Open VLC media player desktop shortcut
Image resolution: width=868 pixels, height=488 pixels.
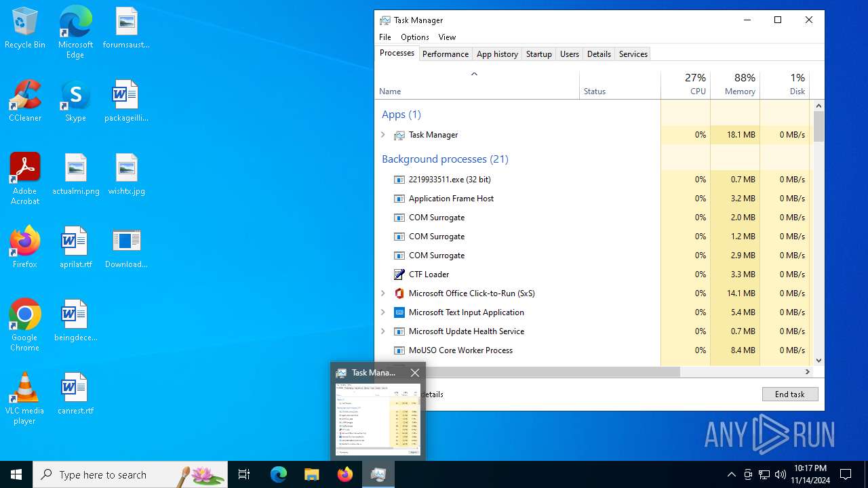click(25, 399)
